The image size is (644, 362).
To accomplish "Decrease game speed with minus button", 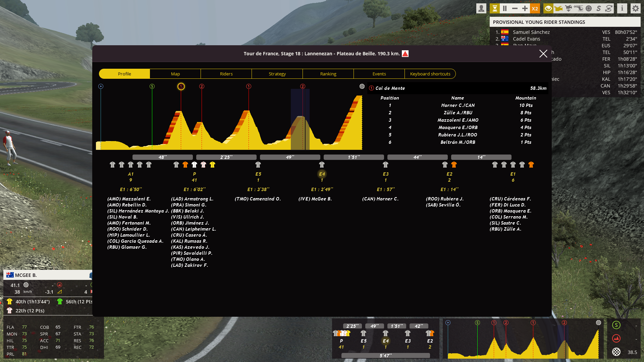I will pyautogui.click(x=515, y=8).
